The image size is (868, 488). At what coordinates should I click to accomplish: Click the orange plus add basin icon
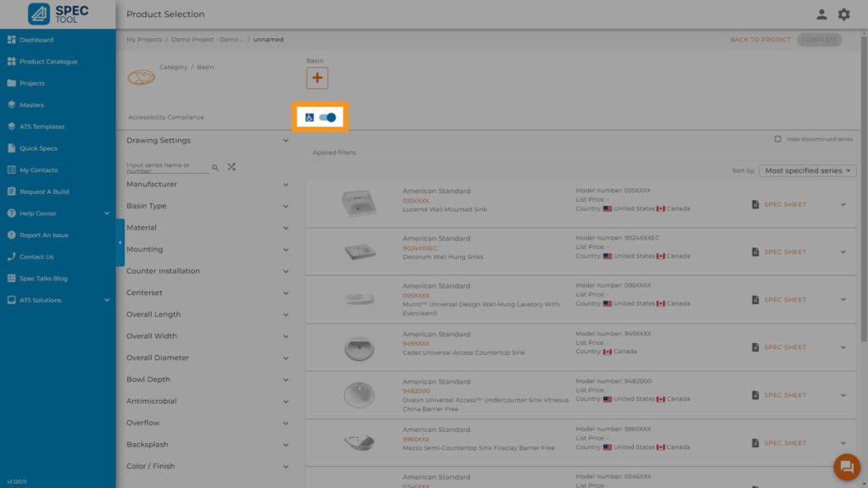coord(317,78)
